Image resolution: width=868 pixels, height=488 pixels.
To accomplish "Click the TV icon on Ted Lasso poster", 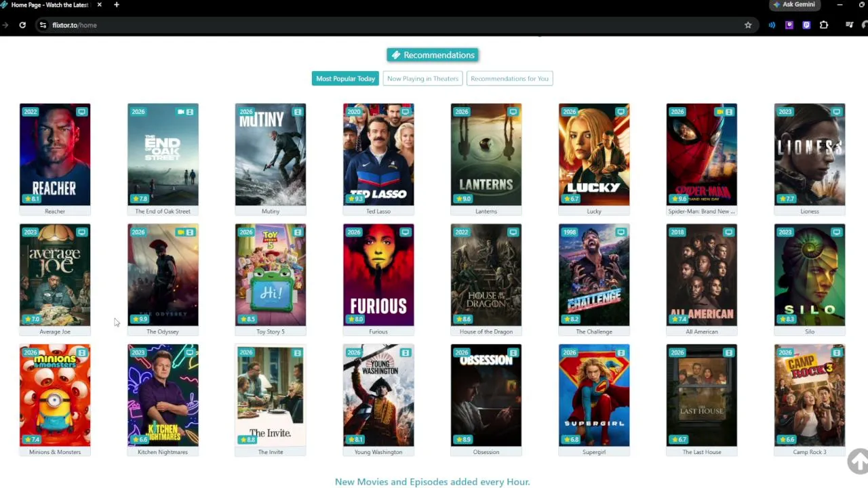I will pos(405,112).
